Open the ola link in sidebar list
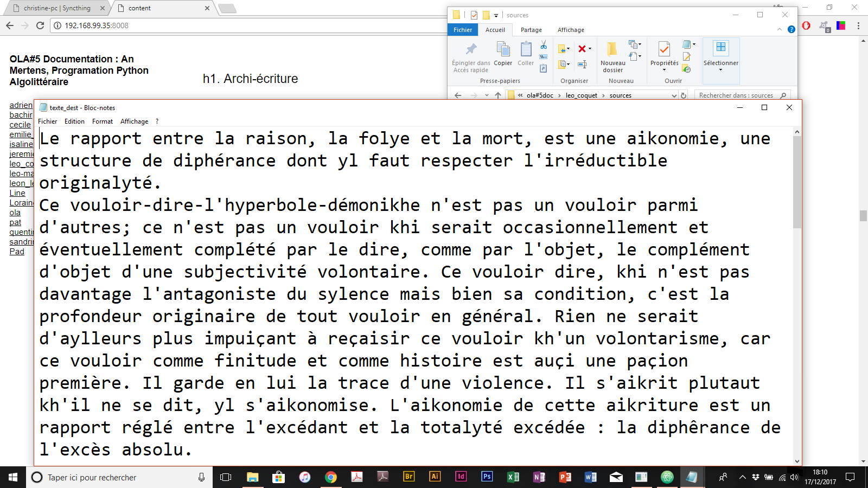Viewport: 868px width, 488px height. coord(15,213)
